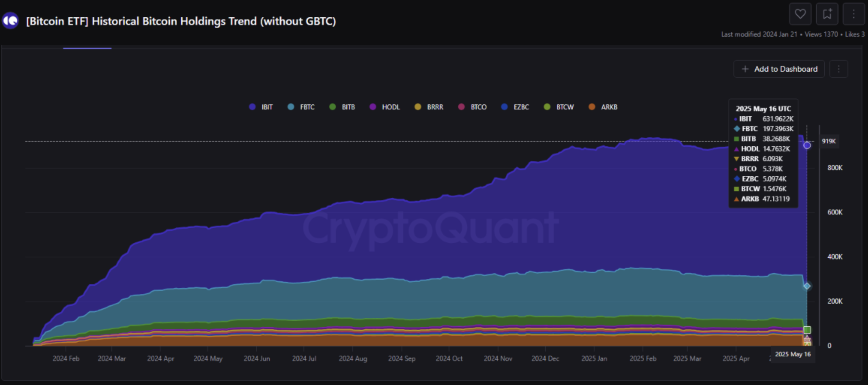Click the FBTC diamond data point marker

tap(807, 286)
